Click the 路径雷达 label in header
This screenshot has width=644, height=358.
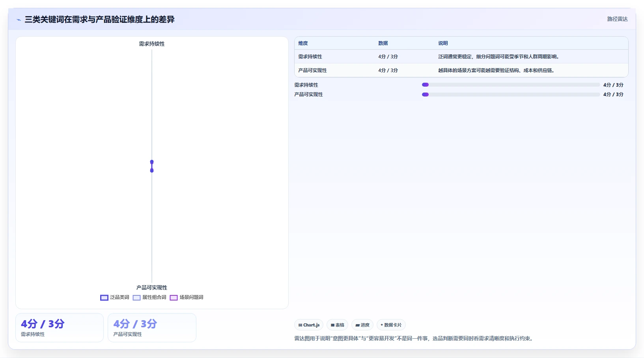tap(617, 19)
